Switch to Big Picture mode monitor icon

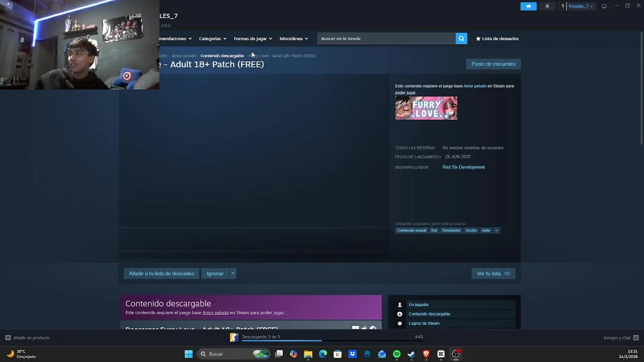[x=604, y=6]
